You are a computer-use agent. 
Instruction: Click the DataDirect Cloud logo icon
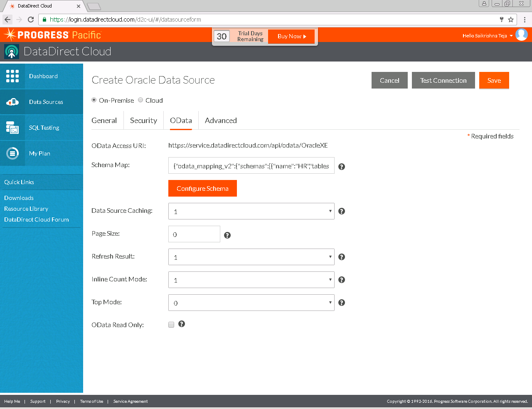pyautogui.click(x=12, y=52)
